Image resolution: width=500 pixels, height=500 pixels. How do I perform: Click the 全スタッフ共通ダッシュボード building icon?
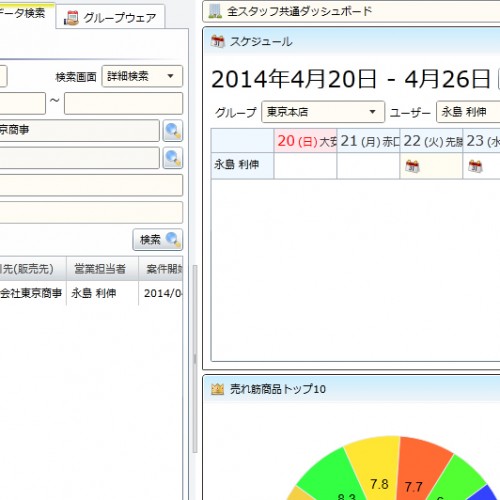tap(215, 11)
